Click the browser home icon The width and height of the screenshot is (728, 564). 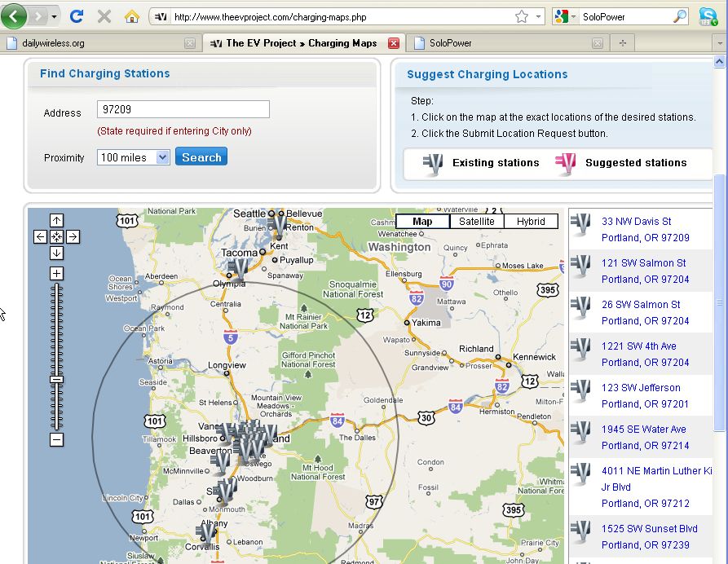tap(131, 16)
